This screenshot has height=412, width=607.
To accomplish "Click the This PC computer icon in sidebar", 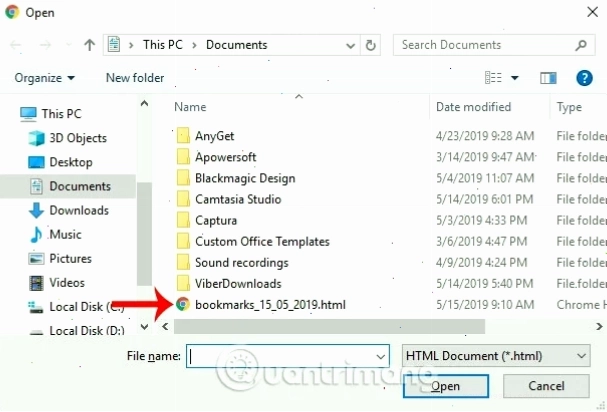I will coord(28,114).
